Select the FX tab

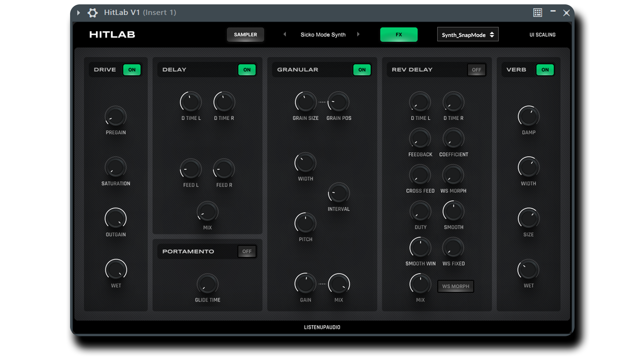(398, 35)
